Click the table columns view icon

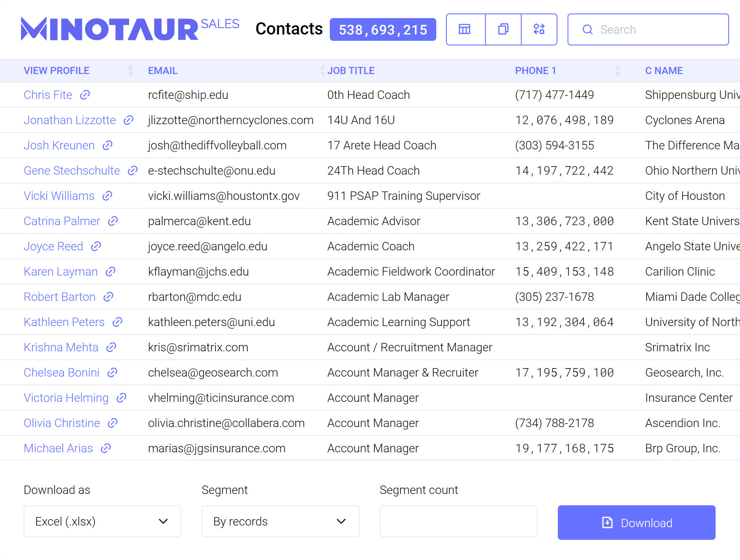click(465, 29)
